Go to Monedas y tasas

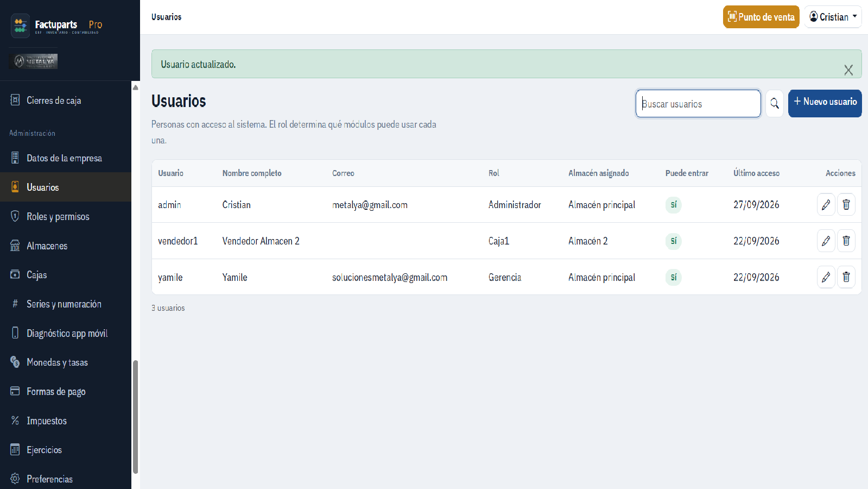(x=66, y=362)
